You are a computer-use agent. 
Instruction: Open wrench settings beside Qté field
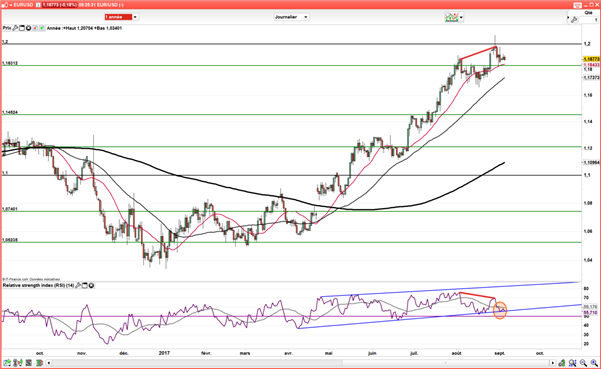(574, 20)
